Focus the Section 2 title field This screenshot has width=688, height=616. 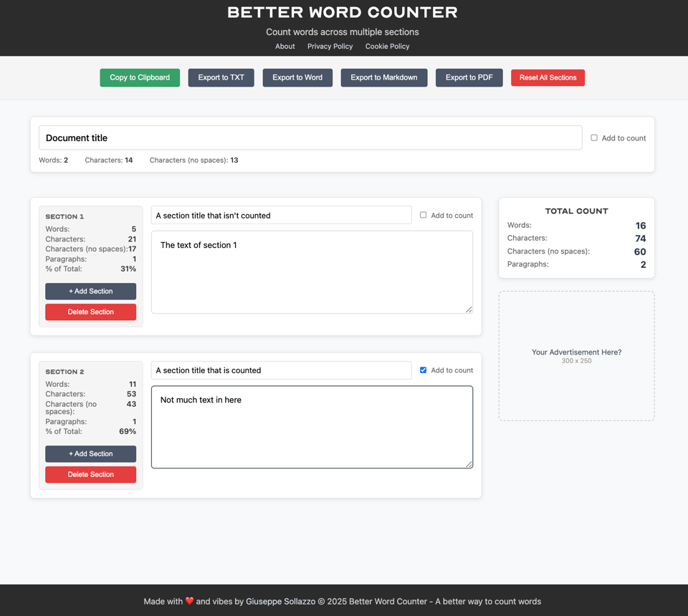(281, 370)
